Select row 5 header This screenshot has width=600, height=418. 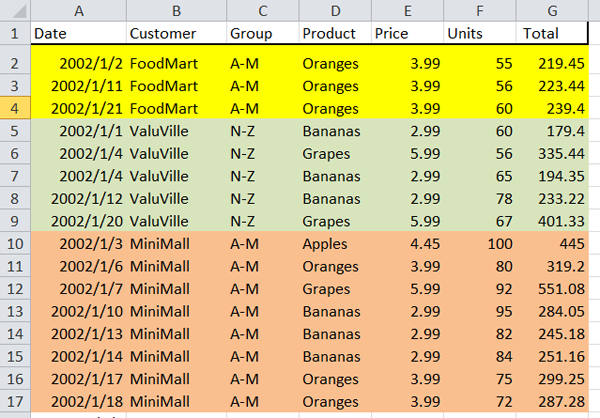(15, 130)
